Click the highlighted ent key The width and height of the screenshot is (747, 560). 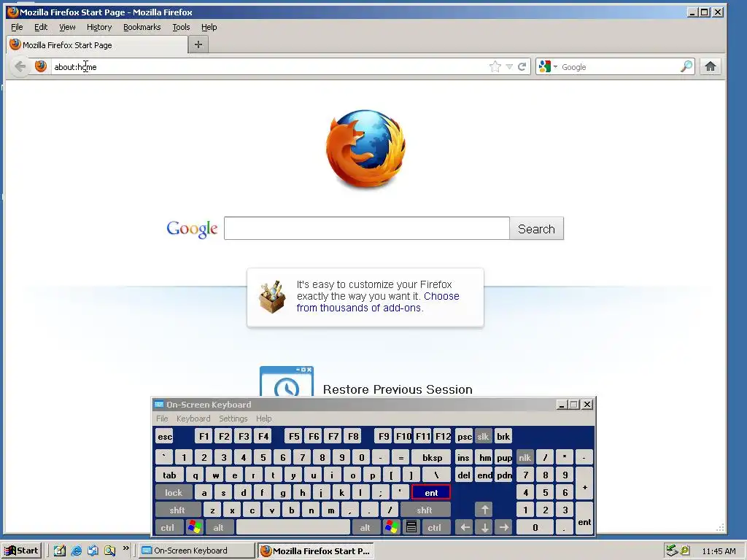click(431, 492)
